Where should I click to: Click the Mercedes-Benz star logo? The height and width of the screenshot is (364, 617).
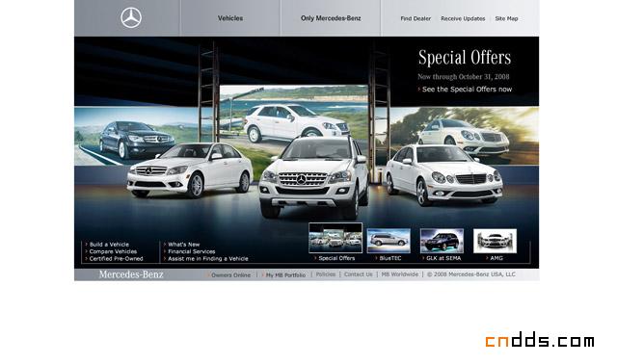[x=131, y=18]
